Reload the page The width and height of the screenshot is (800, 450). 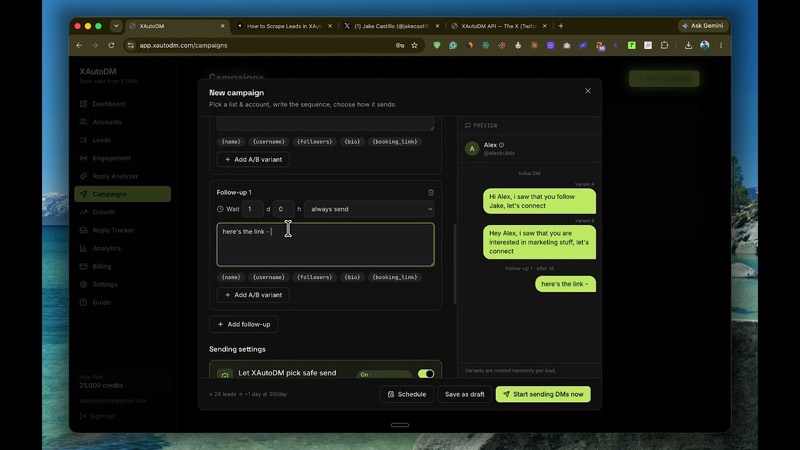pyautogui.click(x=111, y=45)
